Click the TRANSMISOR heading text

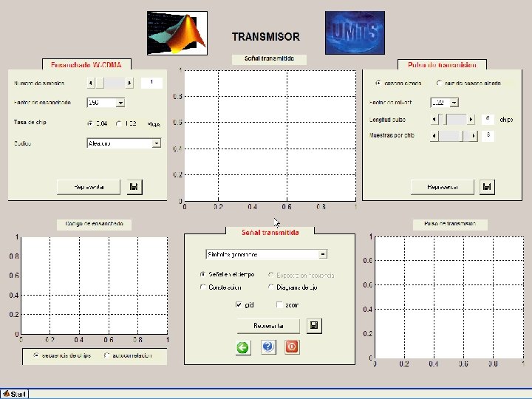(x=266, y=37)
